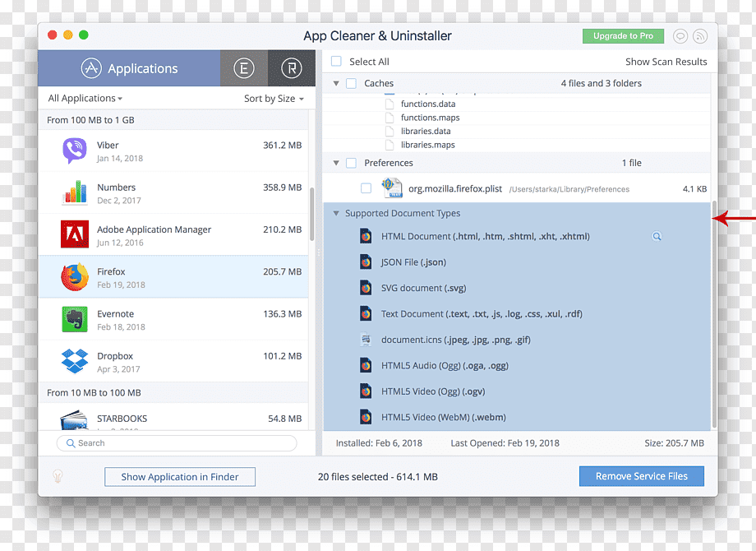756x551 pixels.
Task: Click the functions.maps file icon
Action: (x=390, y=118)
